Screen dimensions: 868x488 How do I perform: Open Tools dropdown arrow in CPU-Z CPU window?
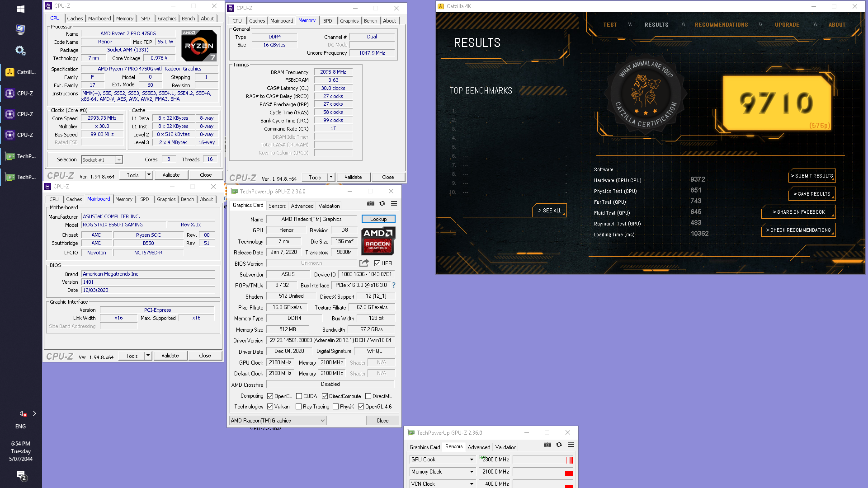149,174
